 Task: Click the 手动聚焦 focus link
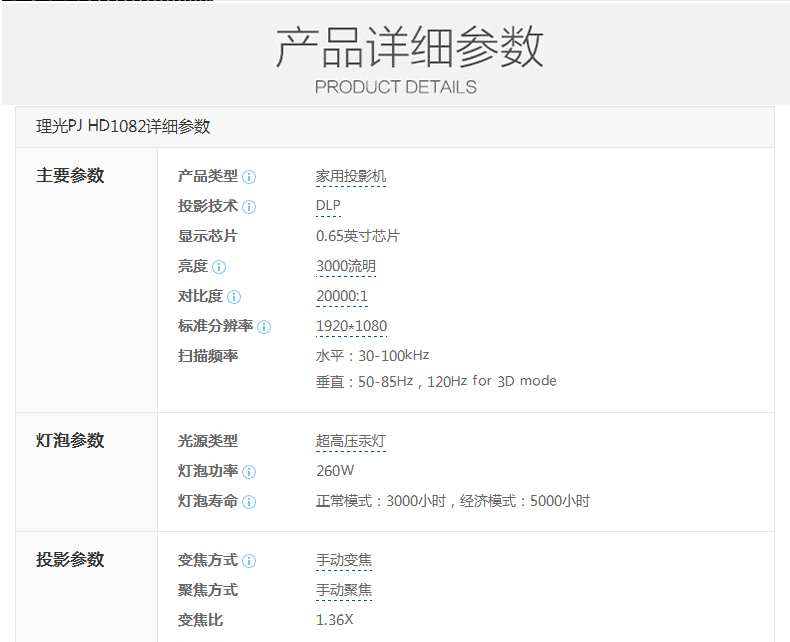tap(344, 591)
